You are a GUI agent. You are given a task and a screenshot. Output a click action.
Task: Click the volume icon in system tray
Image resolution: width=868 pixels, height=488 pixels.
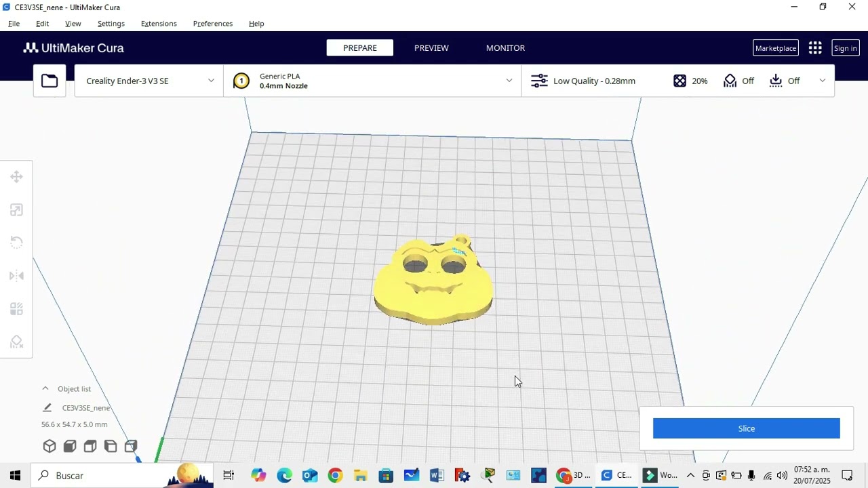tap(782, 476)
